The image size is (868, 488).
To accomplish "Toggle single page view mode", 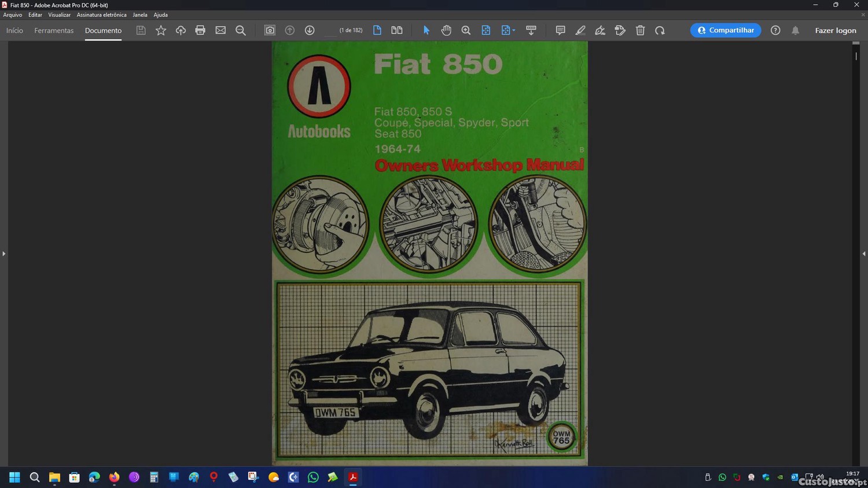I will pyautogui.click(x=377, y=31).
